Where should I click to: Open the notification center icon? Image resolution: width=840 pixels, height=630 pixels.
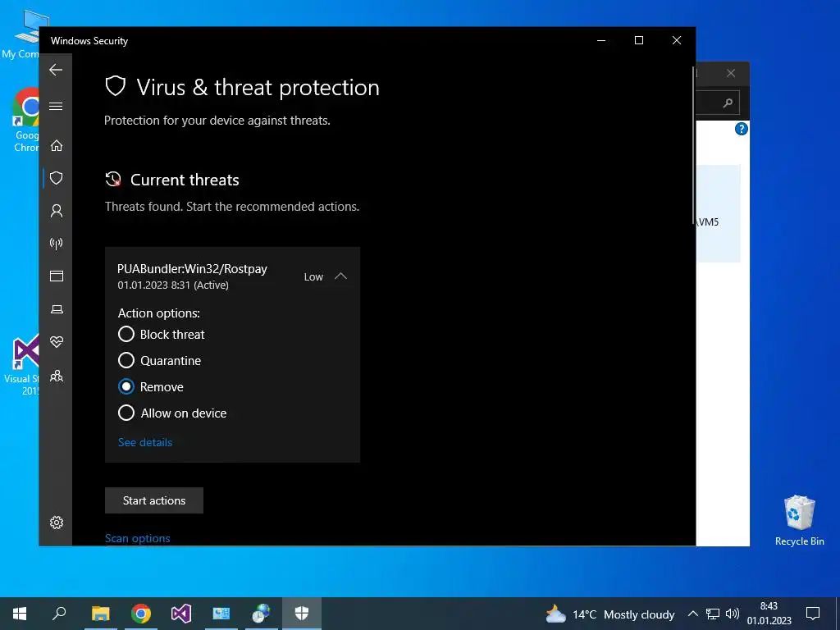point(813,614)
